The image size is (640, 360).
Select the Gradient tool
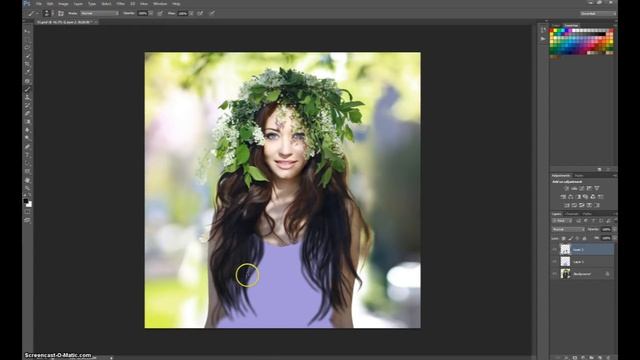pyautogui.click(x=27, y=122)
